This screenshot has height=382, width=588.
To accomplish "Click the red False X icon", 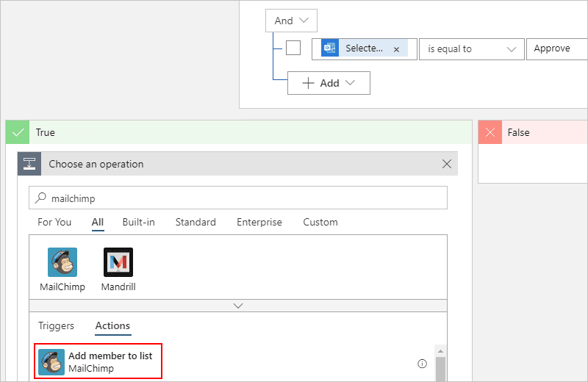I will click(490, 132).
